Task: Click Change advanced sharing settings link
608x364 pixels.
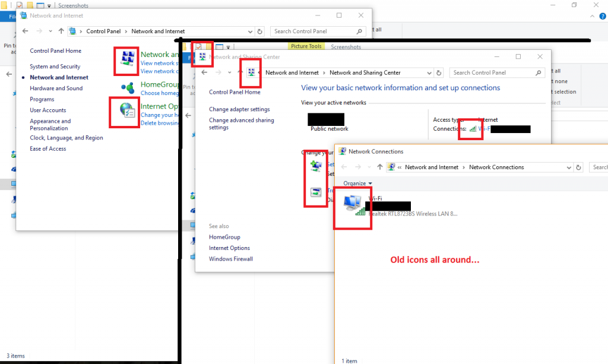Action: coord(242,124)
